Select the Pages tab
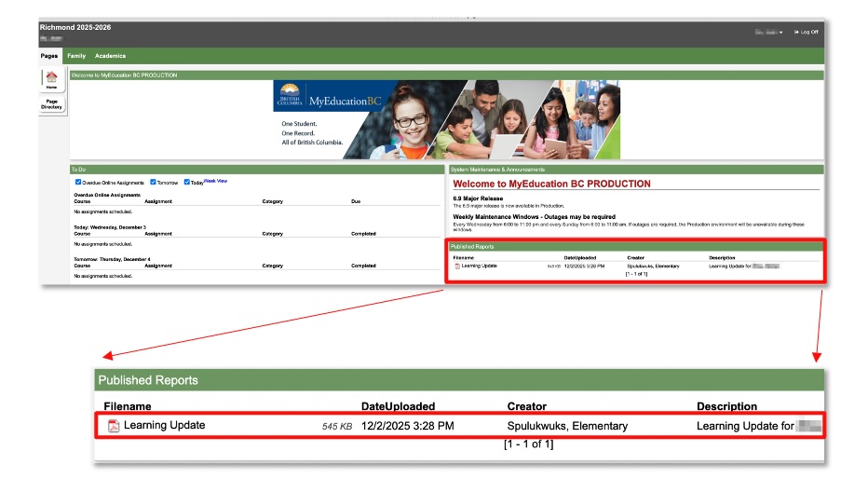Viewport: 868px width, 492px height. pos(49,56)
